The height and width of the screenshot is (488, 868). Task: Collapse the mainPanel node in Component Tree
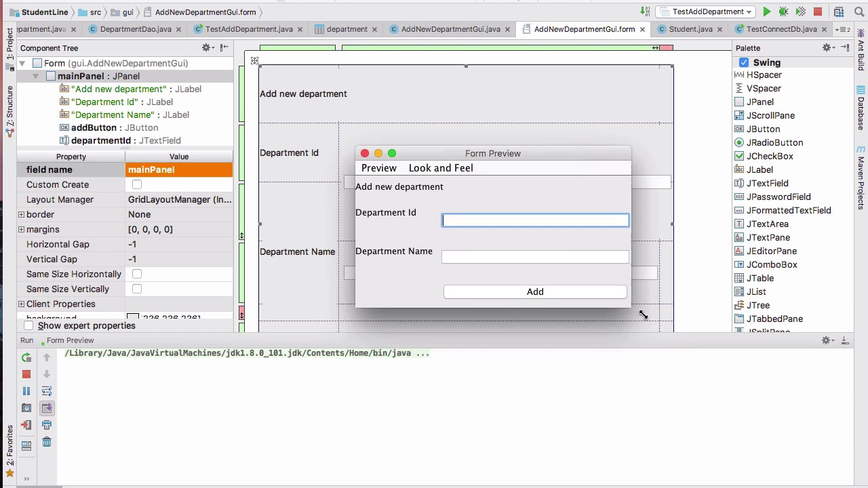click(x=35, y=77)
